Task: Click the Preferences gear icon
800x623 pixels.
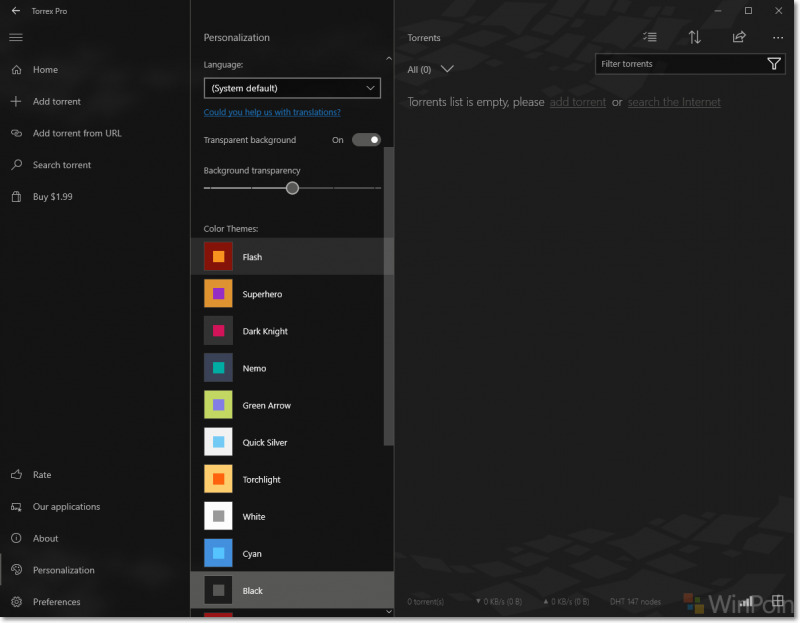Action: 16,602
